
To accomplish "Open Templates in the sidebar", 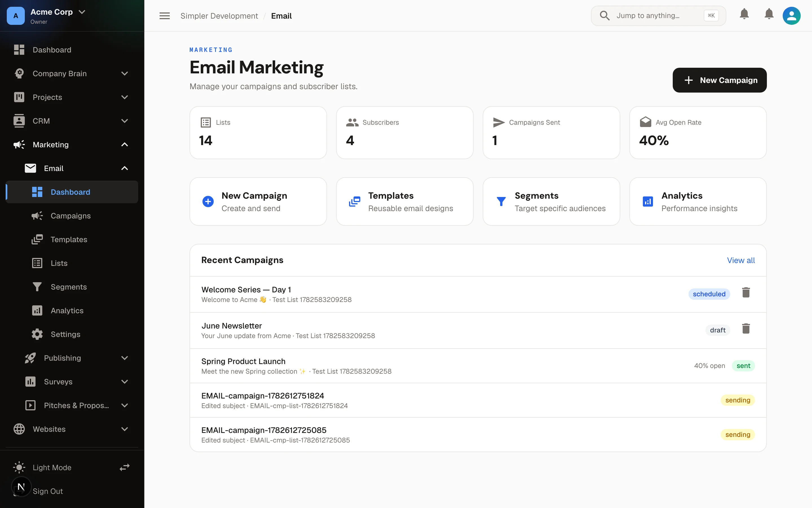I will [x=72, y=239].
